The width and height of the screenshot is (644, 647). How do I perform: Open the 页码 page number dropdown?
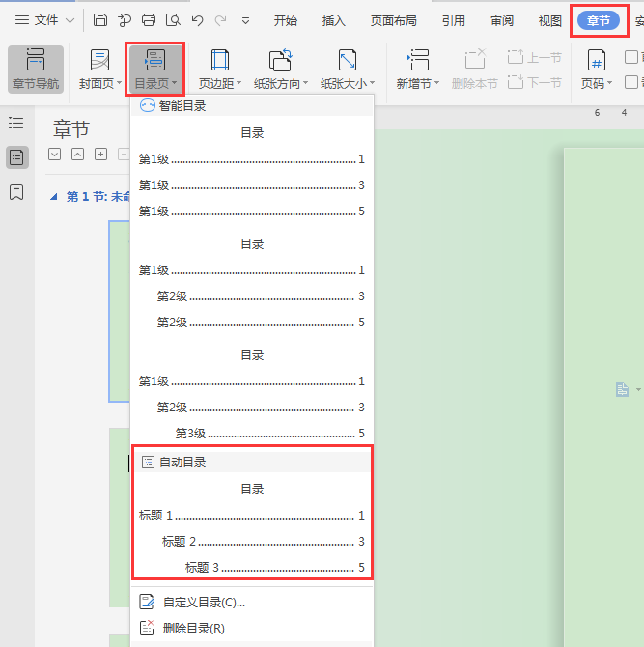597,83
